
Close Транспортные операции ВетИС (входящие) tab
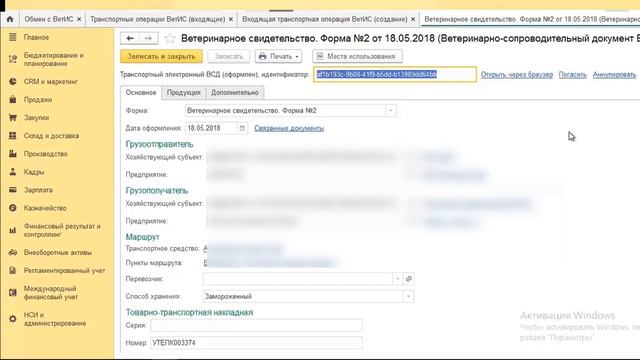[x=231, y=19]
